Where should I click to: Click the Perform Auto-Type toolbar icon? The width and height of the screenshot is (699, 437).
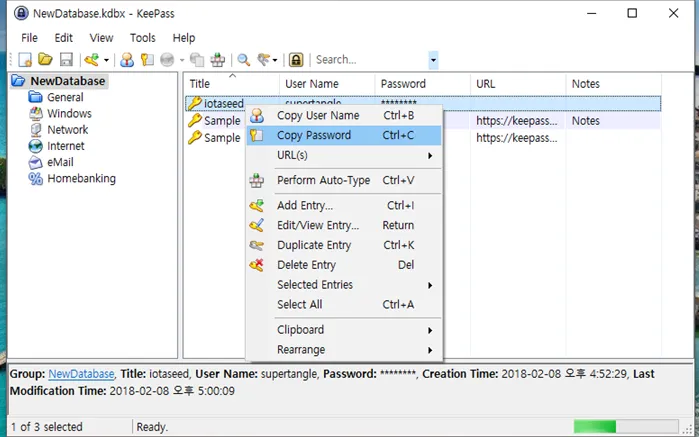218,60
